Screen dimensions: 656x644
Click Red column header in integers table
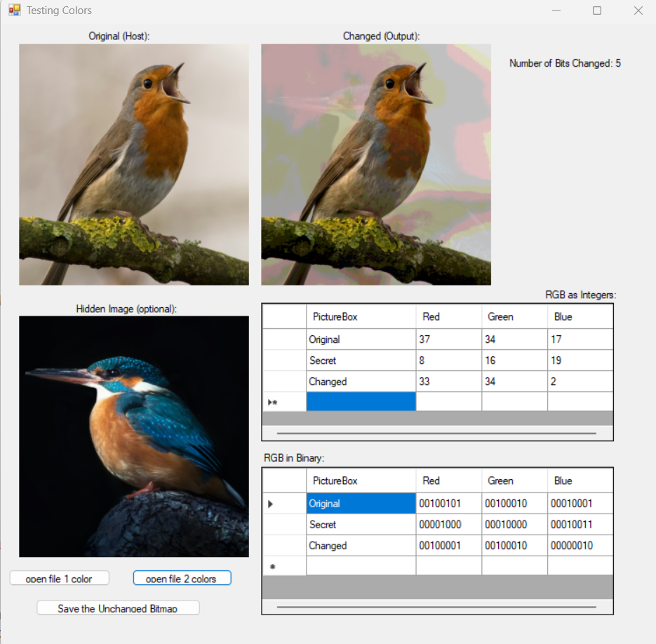pos(448,316)
